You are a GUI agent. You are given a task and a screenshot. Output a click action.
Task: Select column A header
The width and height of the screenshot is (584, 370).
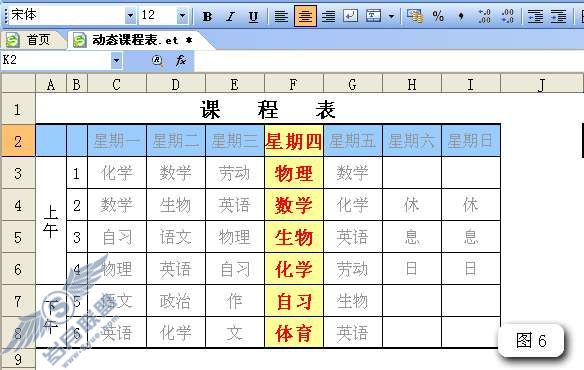(51, 84)
